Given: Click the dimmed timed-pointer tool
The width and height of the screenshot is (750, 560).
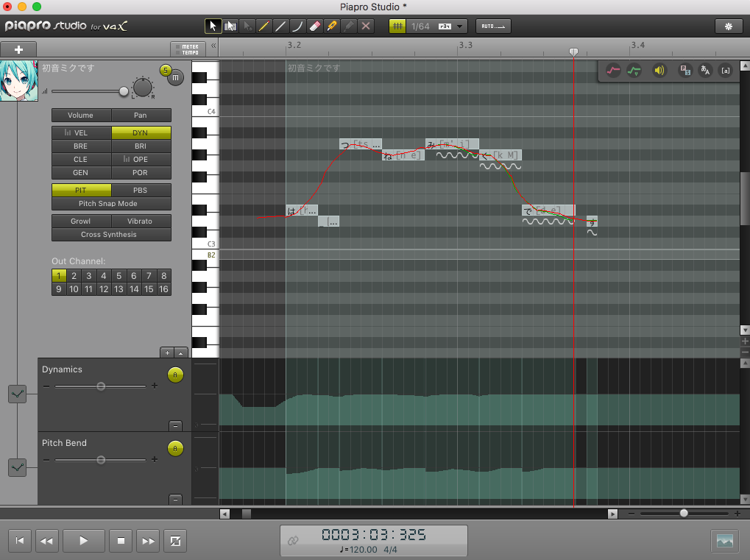Looking at the screenshot, I should click(247, 26).
